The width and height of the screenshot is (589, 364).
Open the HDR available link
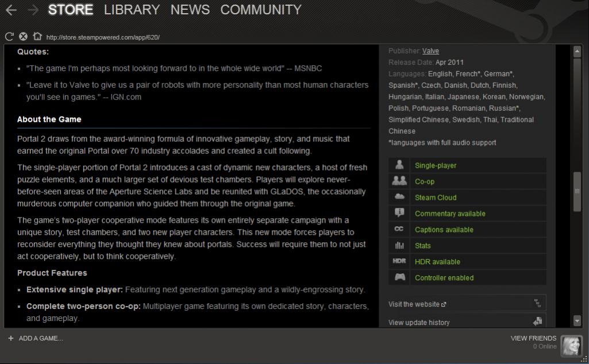click(437, 262)
